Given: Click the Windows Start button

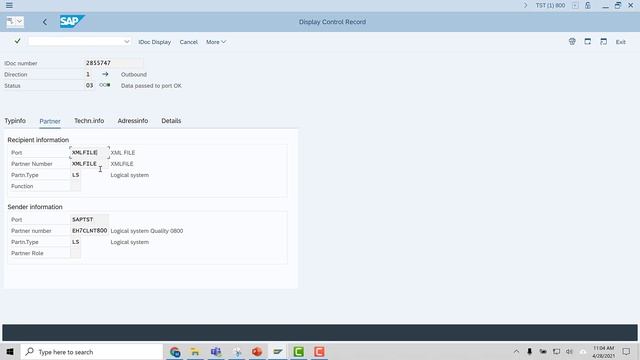Looking at the screenshot, I should coord(9,352).
